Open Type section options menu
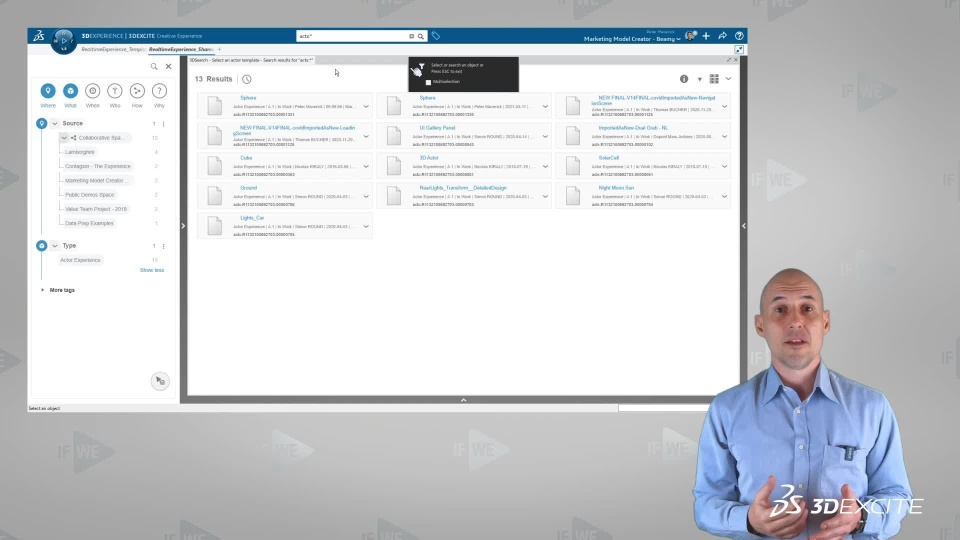Viewport: 960px width, 540px height. [x=163, y=246]
